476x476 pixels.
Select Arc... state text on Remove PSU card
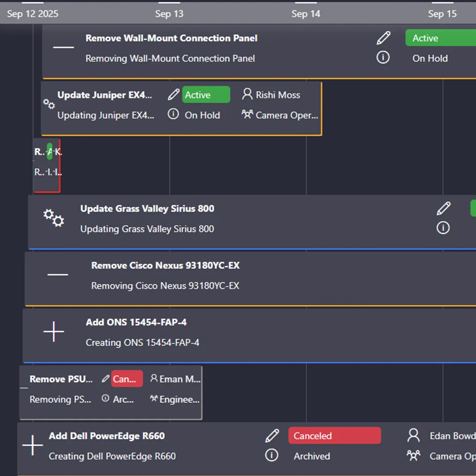point(123,399)
